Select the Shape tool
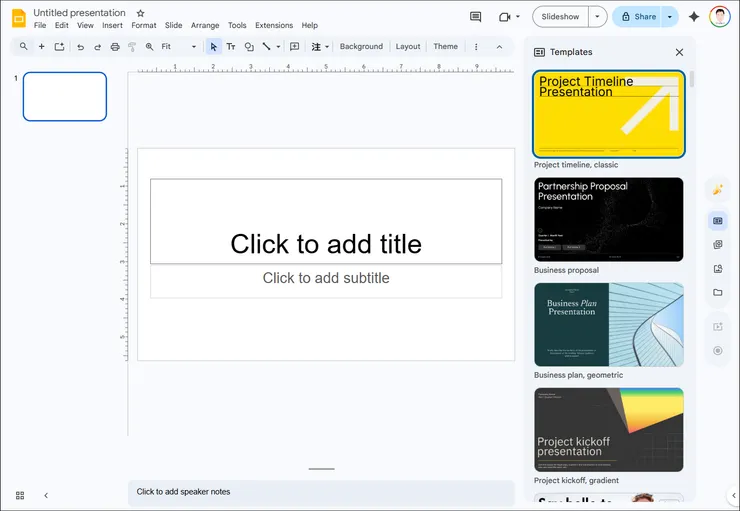This screenshot has width=740, height=511. (249, 47)
